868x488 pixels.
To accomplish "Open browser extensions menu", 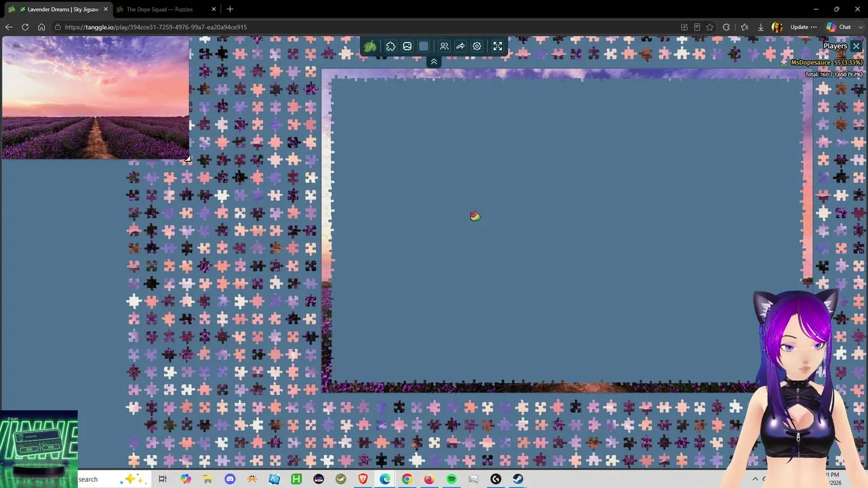I will tap(726, 27).
